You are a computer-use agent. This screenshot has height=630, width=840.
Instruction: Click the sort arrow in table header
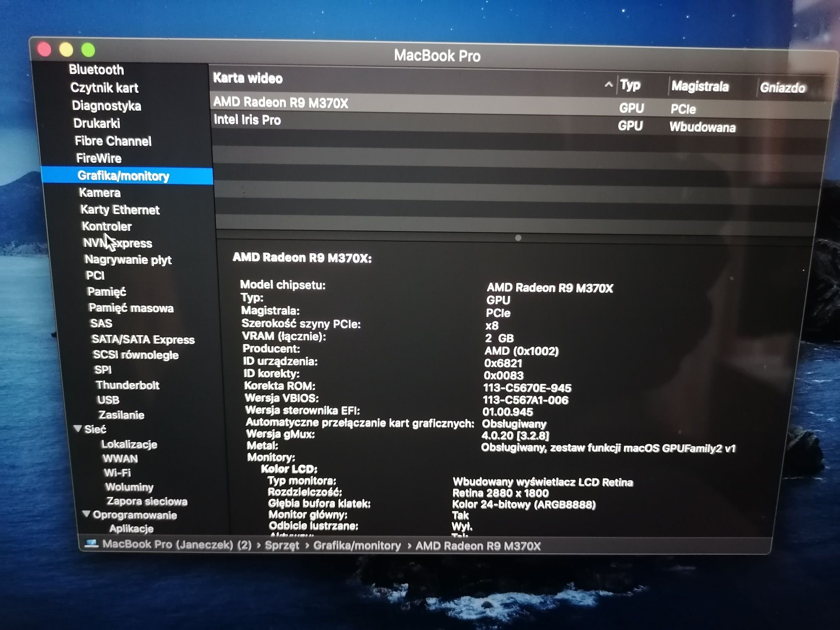608,85
